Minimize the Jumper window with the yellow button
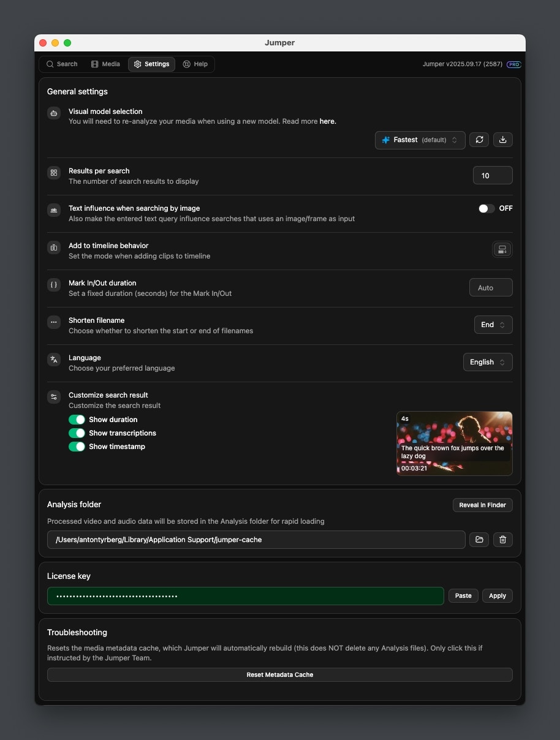The image size is (560, 740). (x=55, y=43)
